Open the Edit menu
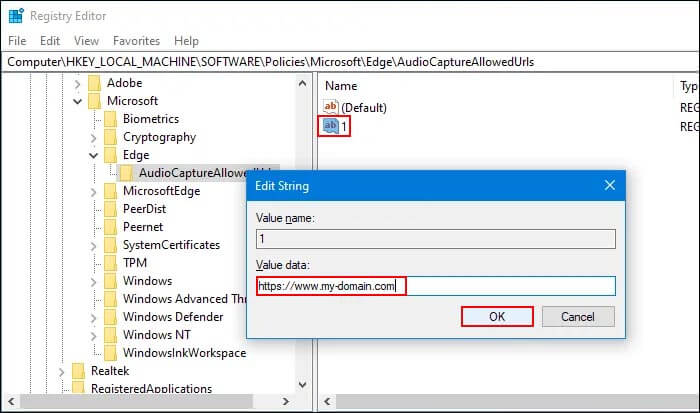This screenshot has height=413, width=700. point(50,41)
